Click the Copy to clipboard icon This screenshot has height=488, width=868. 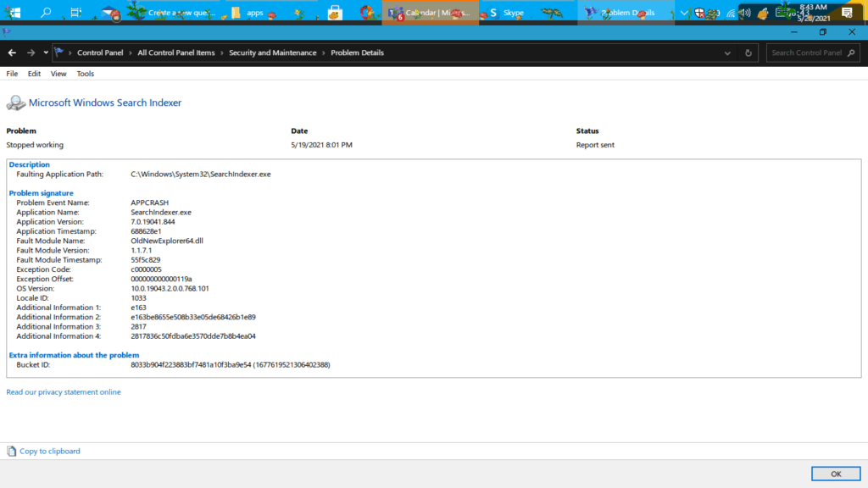(x=11, y=451)
